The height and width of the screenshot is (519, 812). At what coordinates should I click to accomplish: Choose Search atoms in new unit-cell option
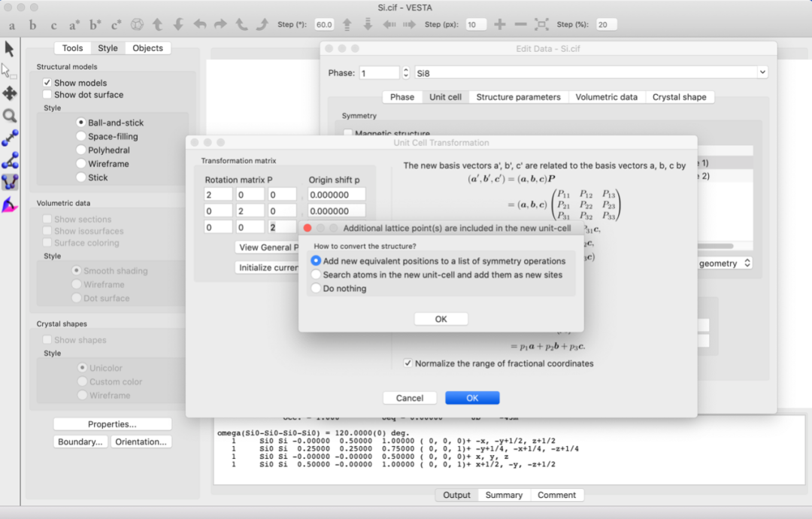[x=316, y=275]
